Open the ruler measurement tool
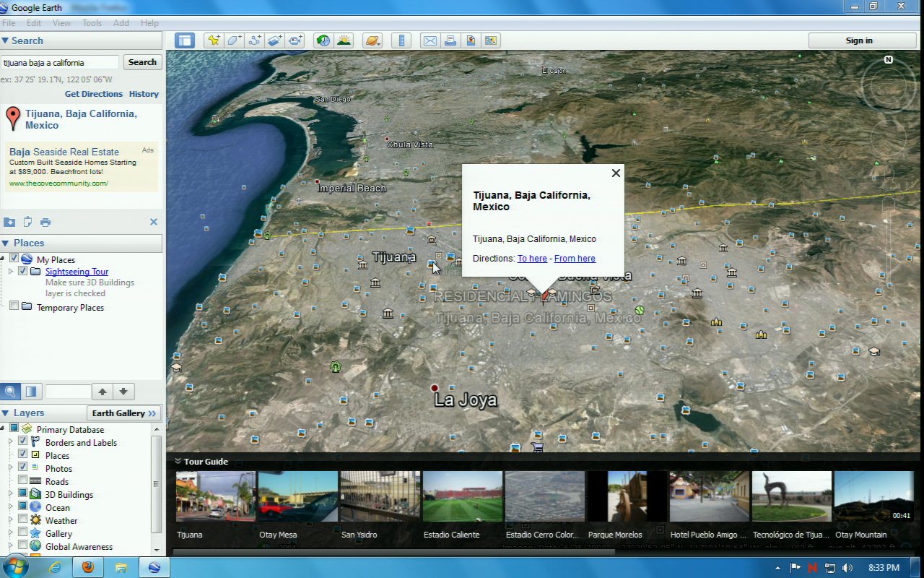The width and height of the screenshot is (924, 578). 402,40
